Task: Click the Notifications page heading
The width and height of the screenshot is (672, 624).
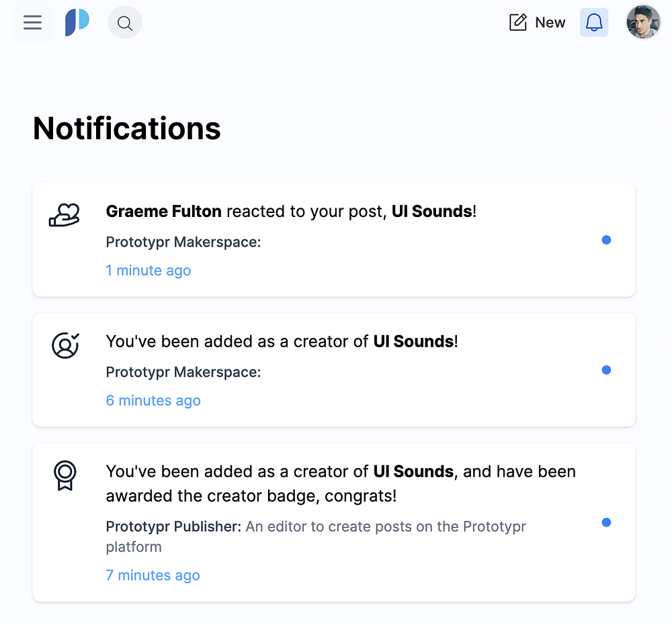Action: [127, 128]
